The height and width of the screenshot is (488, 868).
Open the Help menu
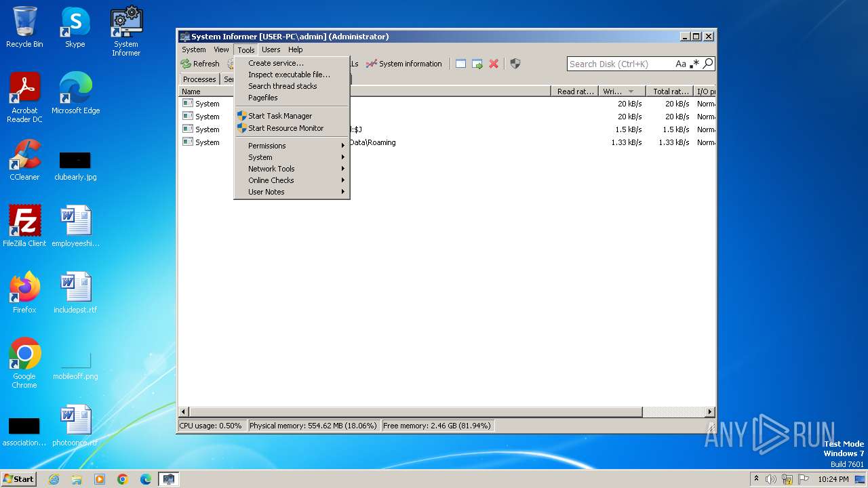[296, 49]
